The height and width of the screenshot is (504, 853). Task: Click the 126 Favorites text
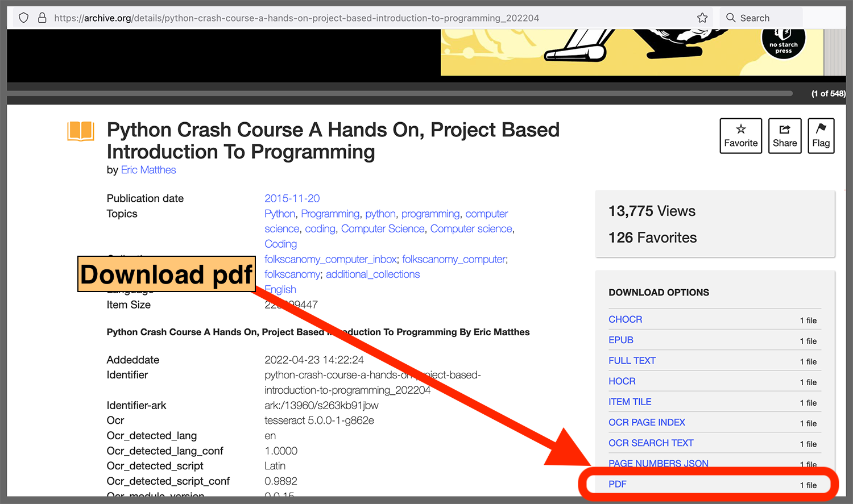point(652,238)
